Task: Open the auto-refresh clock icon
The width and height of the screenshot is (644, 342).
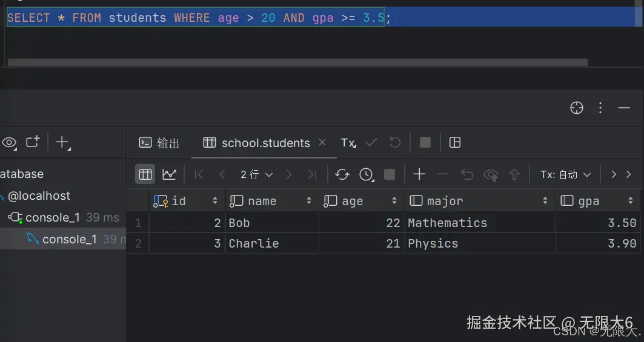Action: [x=367, y=174]
